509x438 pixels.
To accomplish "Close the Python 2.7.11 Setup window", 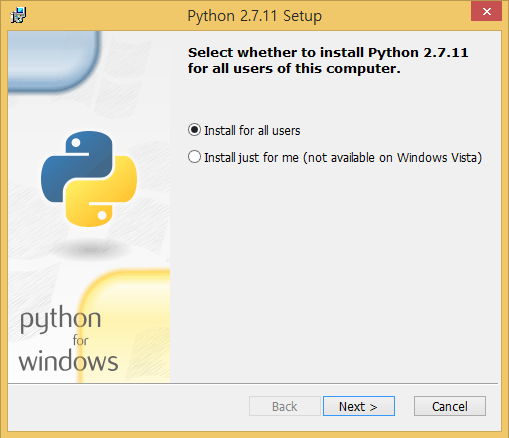I will click(486, 12).
